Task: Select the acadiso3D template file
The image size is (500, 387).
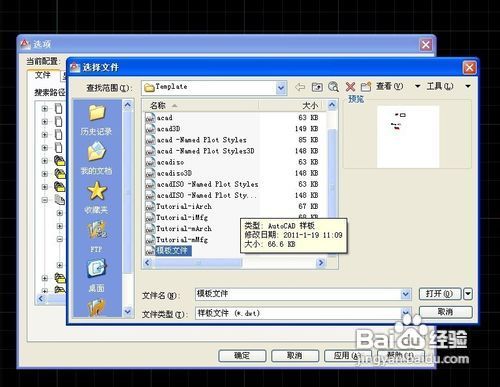Action: coord(174,173)
